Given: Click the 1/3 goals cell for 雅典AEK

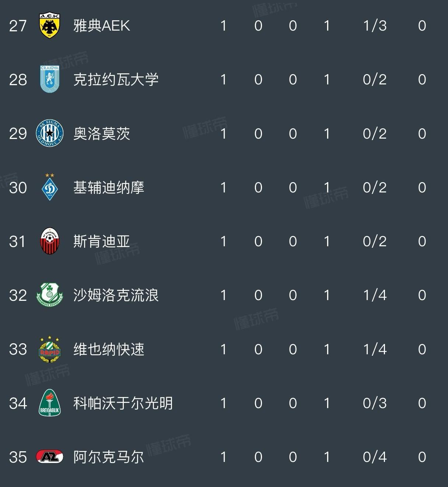Looking at the screenshot, I should coord(374,26).
